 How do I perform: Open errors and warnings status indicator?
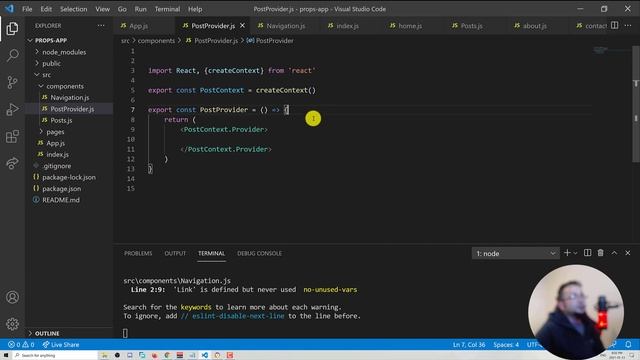21,344
